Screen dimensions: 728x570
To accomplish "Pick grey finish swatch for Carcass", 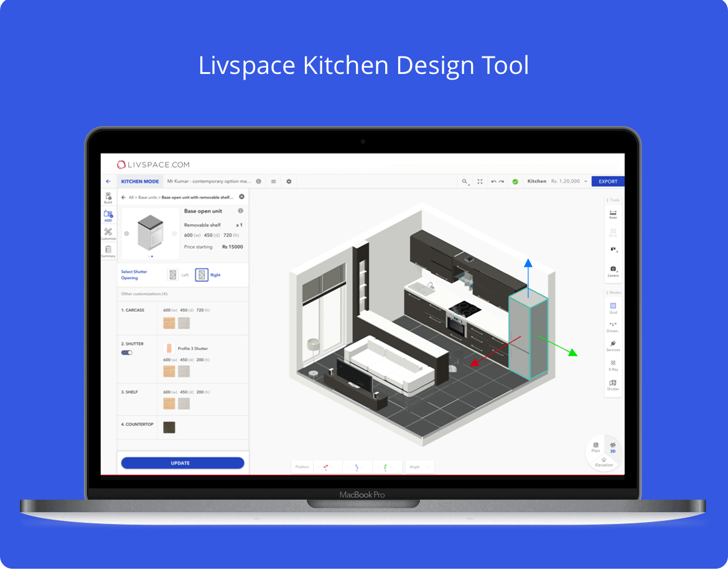I will [184, 323].
